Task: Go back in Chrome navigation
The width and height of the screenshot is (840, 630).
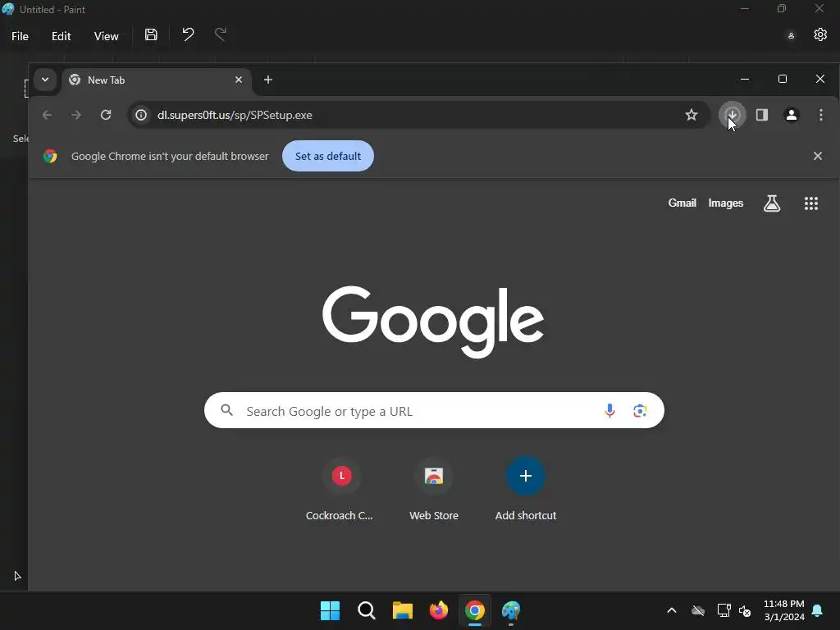Action: pos(47,115)
